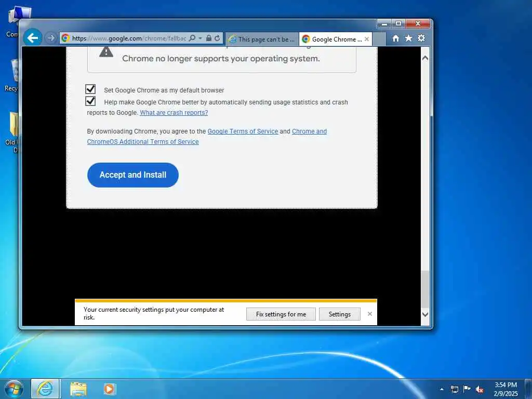This screenshot has height=399, width=532.
Task: Click the forward navigation arrow
Action: click(50, 38)
